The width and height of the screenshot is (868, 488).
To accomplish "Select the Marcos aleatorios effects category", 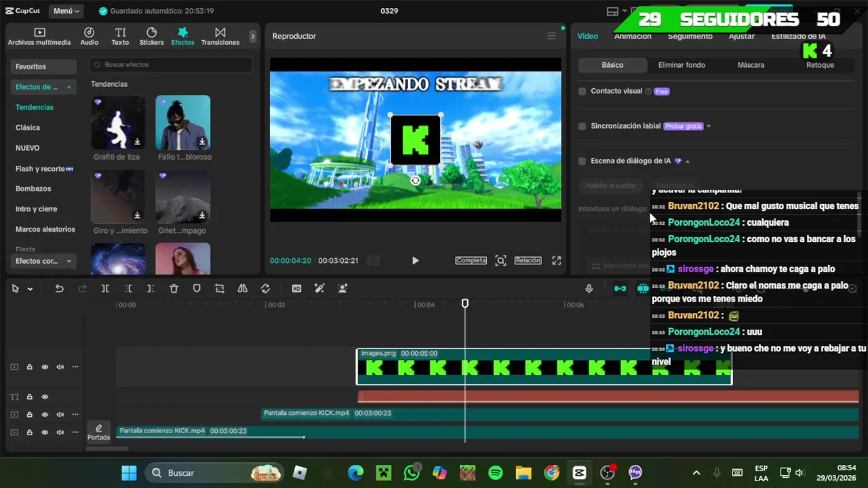I will tap(45, 229).
